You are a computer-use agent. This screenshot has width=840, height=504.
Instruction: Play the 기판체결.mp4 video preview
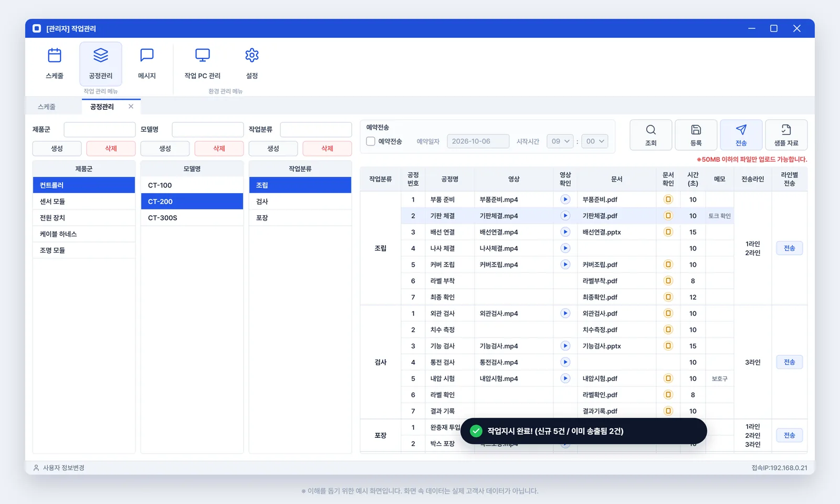(x=565, y=216)
